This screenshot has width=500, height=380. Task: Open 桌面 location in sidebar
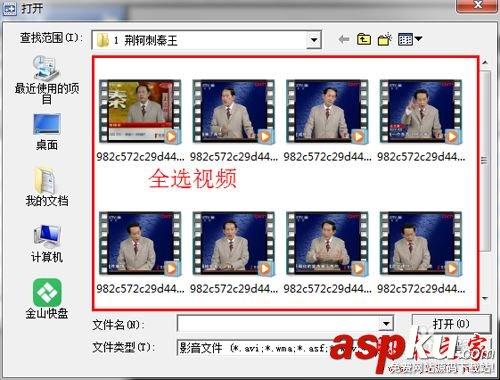[47, 132]
